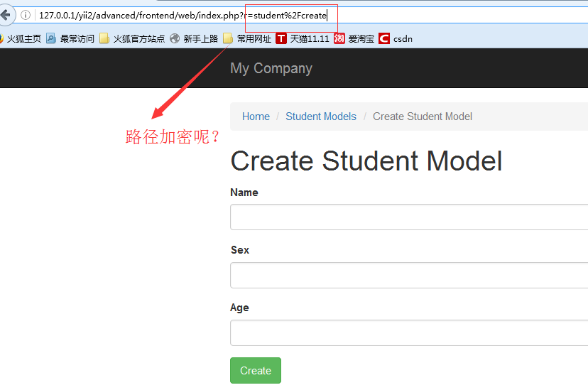
Task: Focus the Sex input field
Action: pyautogui.click(x=409, y=275)
